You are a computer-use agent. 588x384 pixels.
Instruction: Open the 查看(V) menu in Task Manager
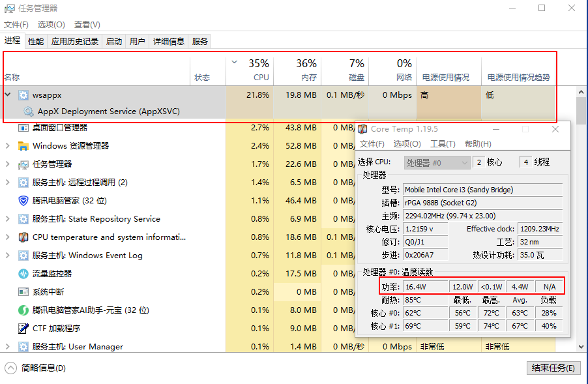87,25
